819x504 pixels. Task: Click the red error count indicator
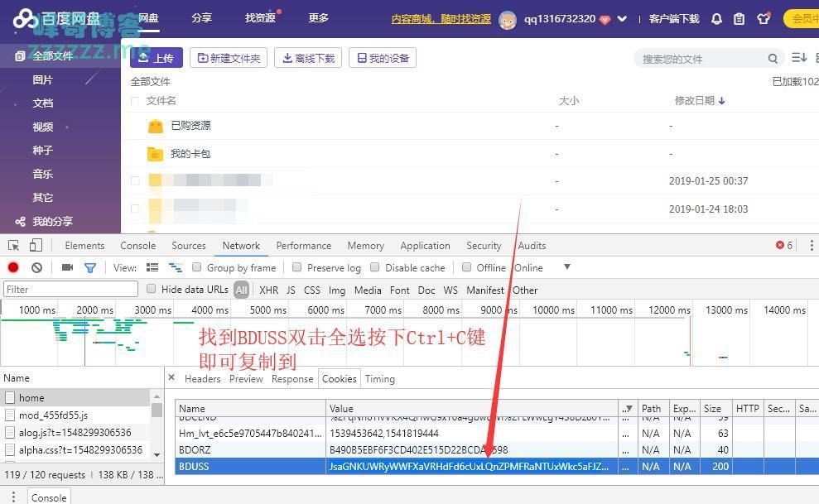(784, 245)
